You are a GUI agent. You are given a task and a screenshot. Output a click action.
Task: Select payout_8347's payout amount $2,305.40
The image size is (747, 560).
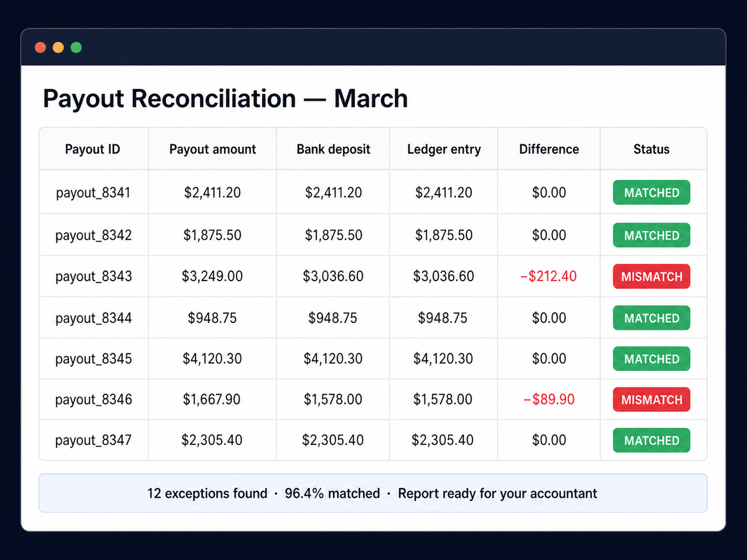point(212,441)
